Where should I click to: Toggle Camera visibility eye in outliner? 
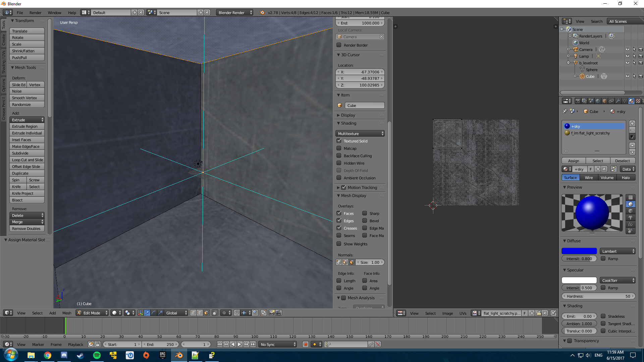click(x=627, y=49)
